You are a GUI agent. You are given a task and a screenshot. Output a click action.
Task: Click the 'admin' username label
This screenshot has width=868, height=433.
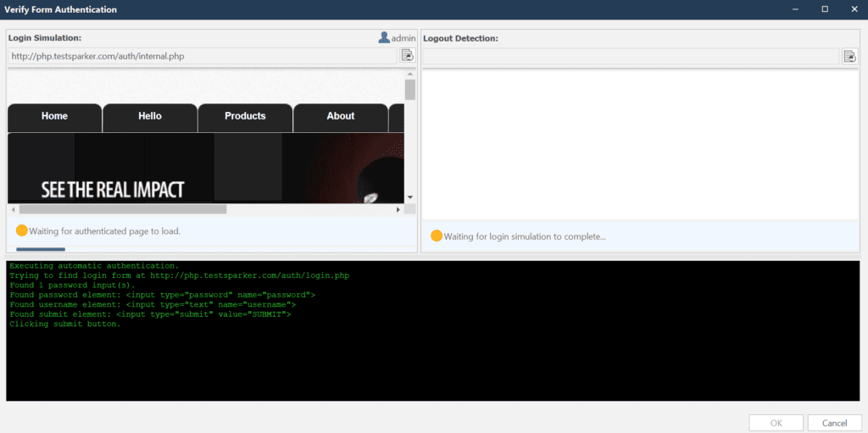click(403, 38)
